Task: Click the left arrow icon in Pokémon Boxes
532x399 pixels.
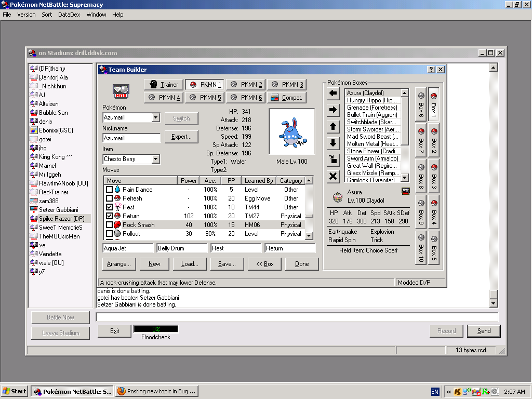Action: (x=334, y=94)
